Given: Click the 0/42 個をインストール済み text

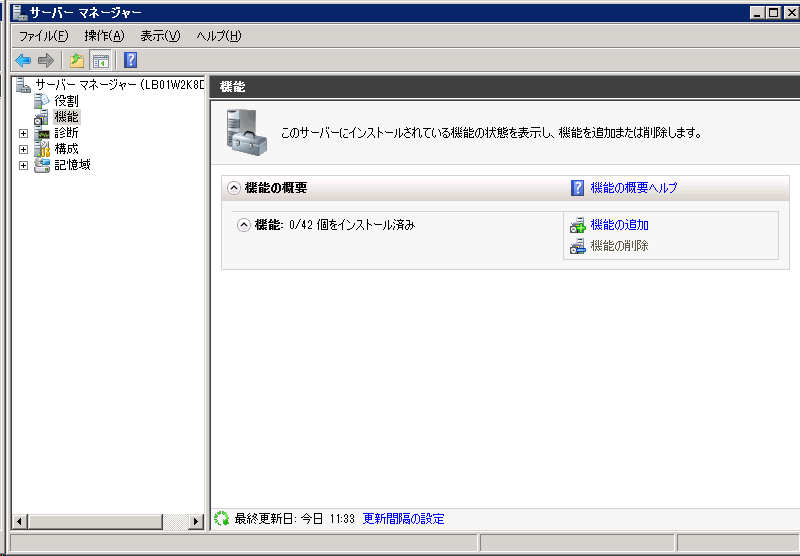Looking at the screenshot, I should [x=352, y=225].
